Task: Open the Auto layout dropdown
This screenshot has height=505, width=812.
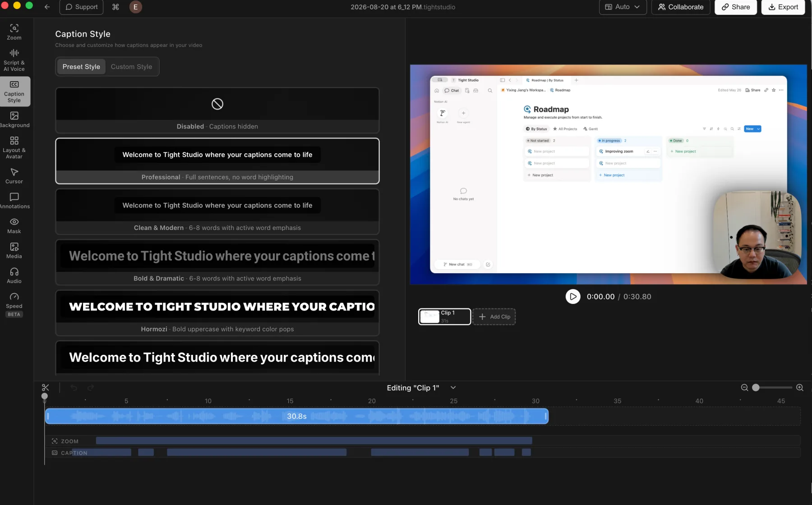Action: point(623,7)
